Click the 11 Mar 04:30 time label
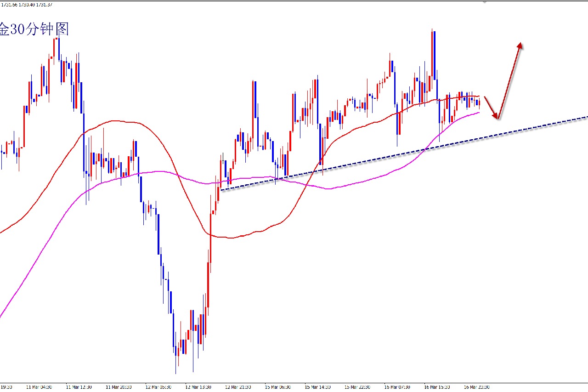This screenshot has width=588, height=392. pos(39,387)
